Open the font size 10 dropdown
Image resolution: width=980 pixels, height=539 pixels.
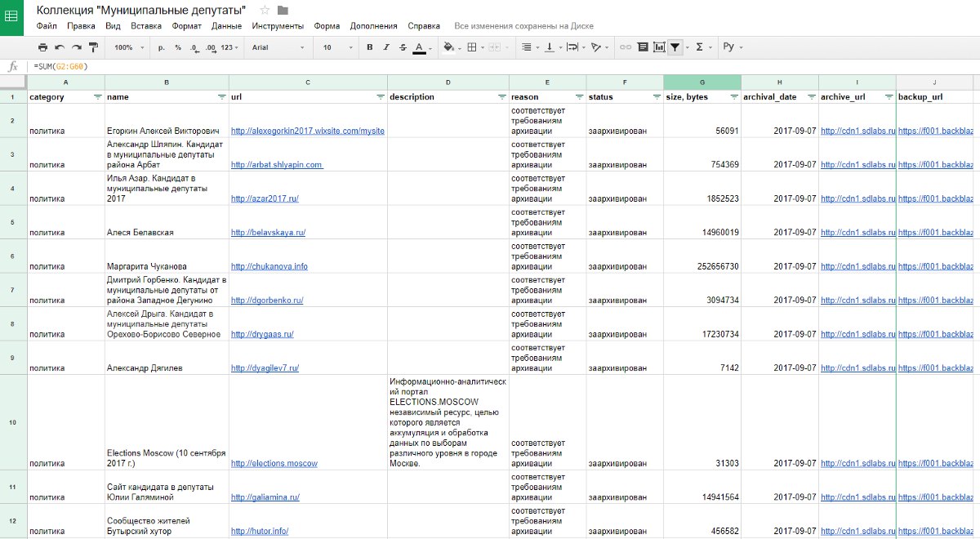(x=337, y=47)
